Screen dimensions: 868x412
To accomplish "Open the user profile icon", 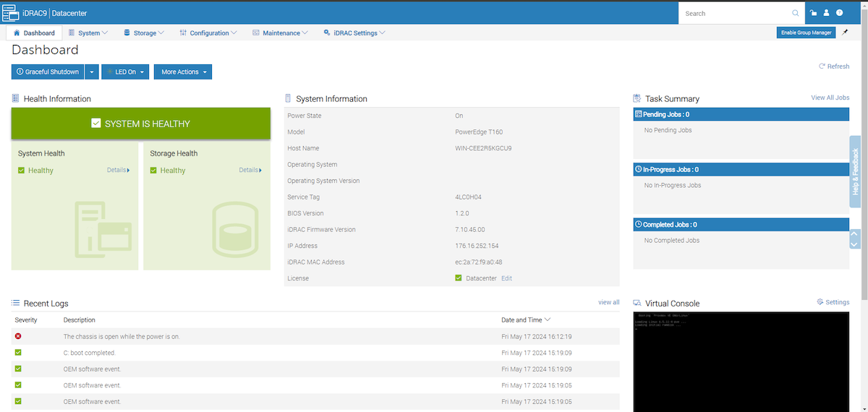I will click(x=827, y=13).
